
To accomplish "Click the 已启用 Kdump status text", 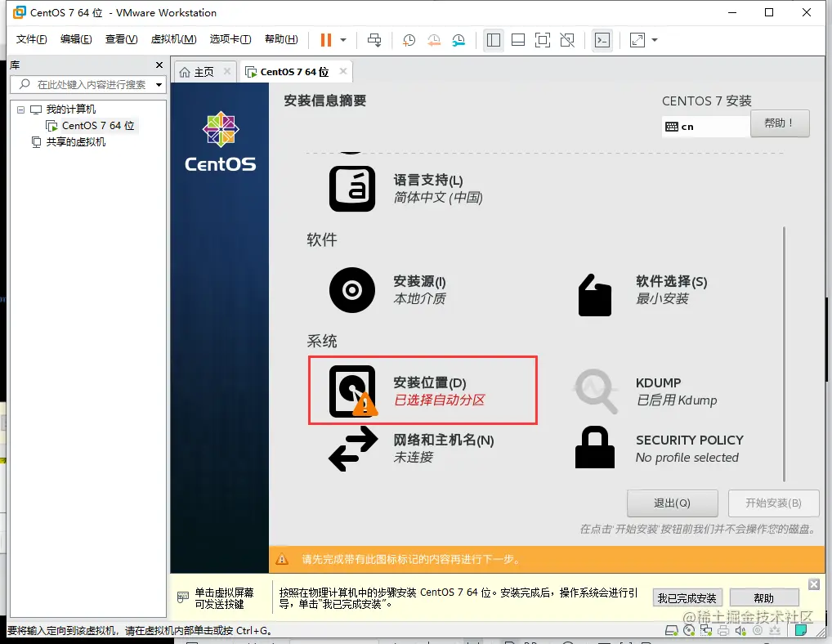I will (x=677, y=400).
